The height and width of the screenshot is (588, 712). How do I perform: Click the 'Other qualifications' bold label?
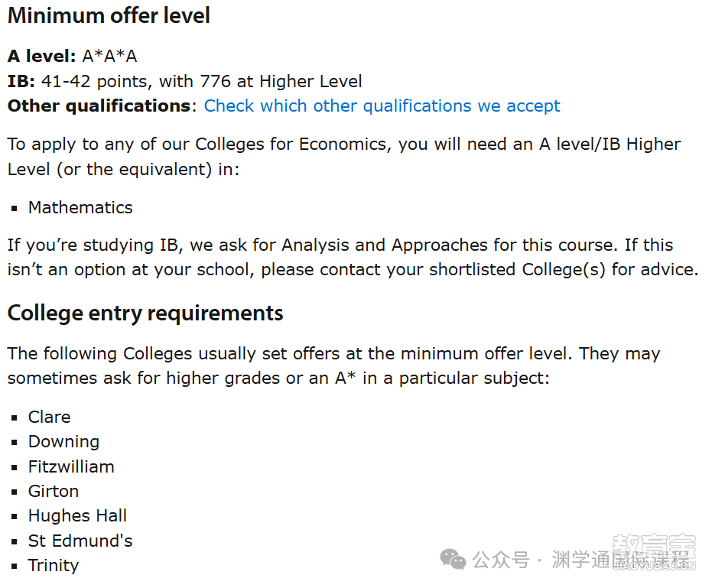tap(99, 106)
